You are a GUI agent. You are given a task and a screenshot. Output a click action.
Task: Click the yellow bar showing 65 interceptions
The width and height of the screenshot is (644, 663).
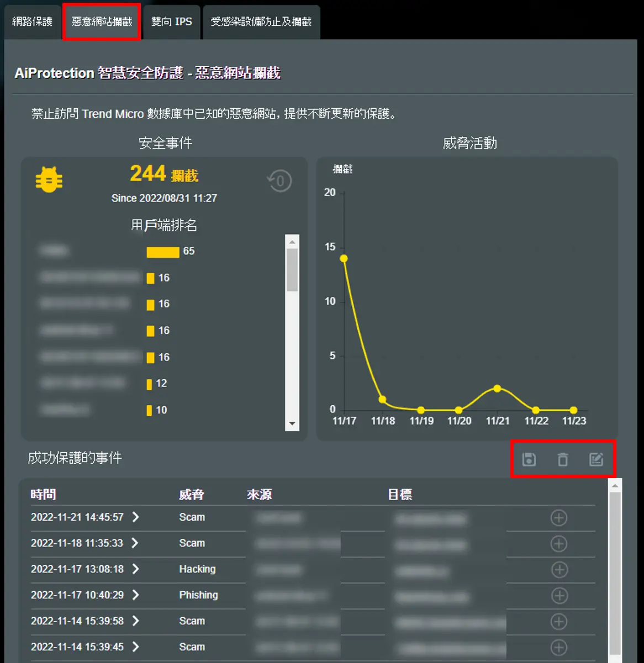(x=163, y=252)
